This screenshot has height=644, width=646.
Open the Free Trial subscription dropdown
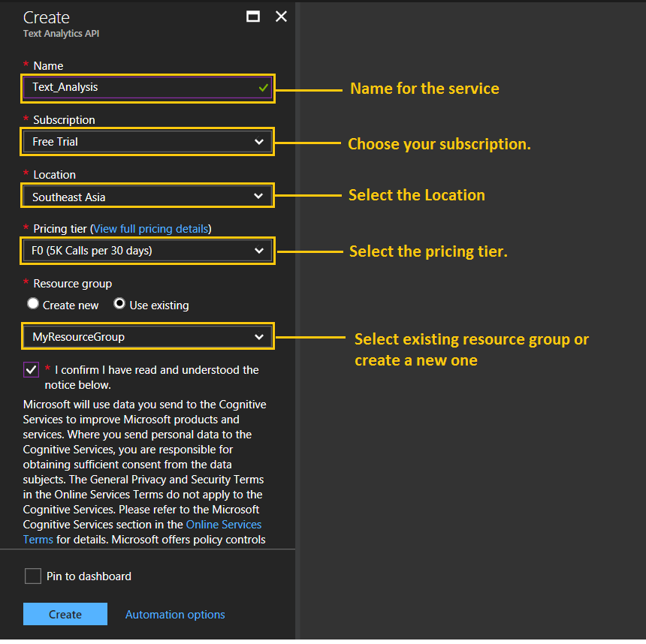(147, 142)
